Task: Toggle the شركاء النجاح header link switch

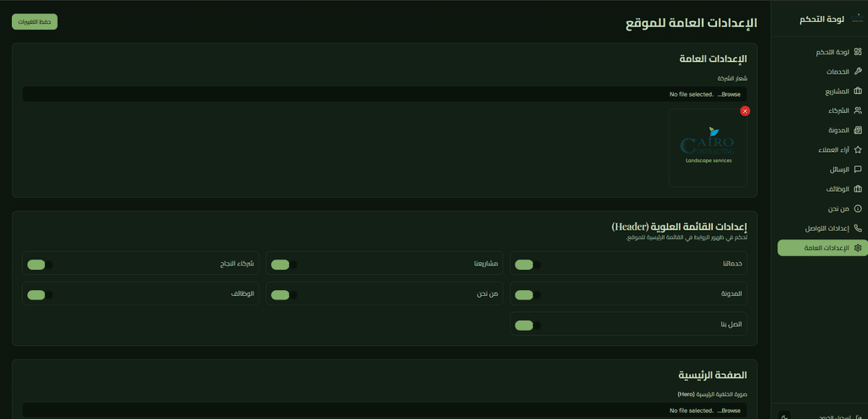Action: click(x=40, y=265)
